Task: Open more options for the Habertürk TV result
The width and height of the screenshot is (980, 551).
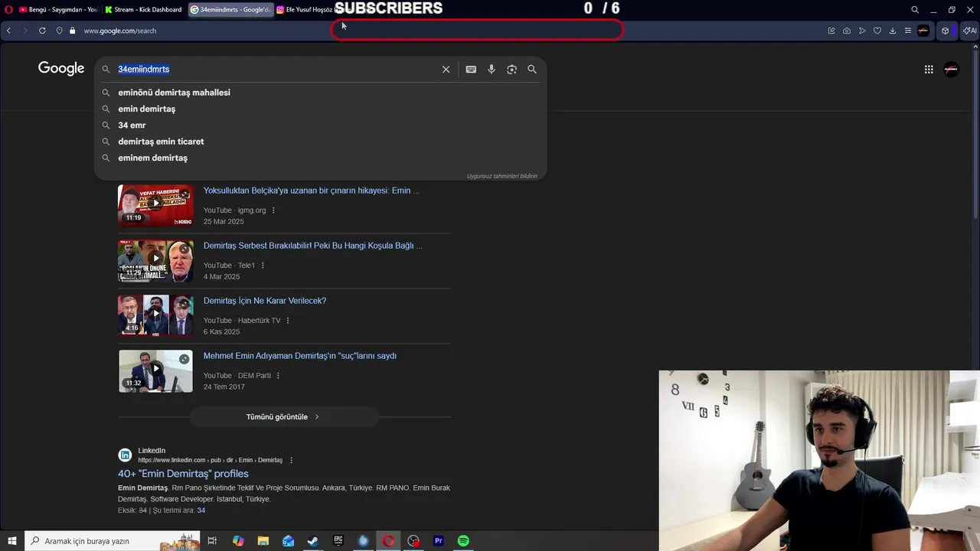Action: 288,321
